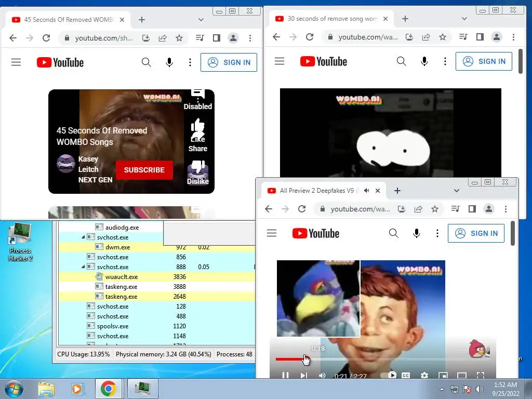Search YouTube in the 45 Seconds window
The image size is (532, 399).
[146, 62]
